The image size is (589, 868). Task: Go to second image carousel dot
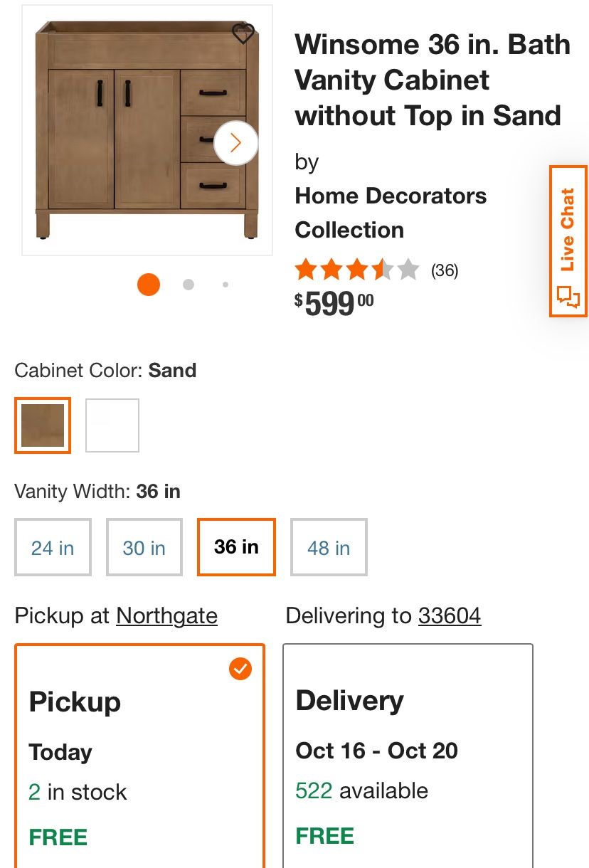pyautogui.click(x=189, y=285)
